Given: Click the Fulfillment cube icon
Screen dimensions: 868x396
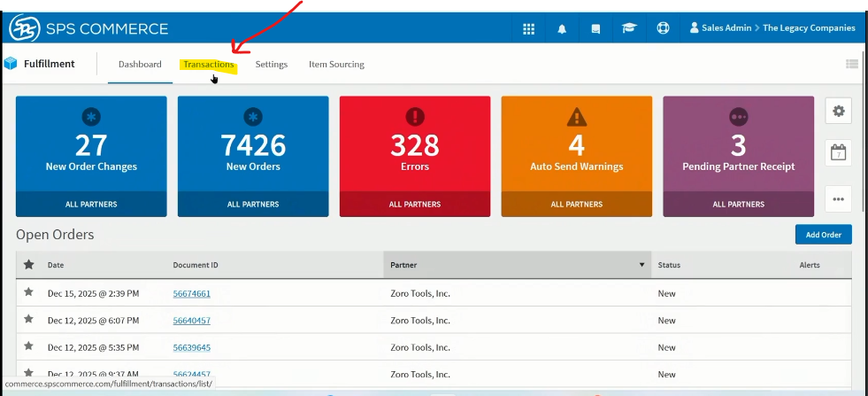Looking at the screenshot, I should click(x=11, y=64).
